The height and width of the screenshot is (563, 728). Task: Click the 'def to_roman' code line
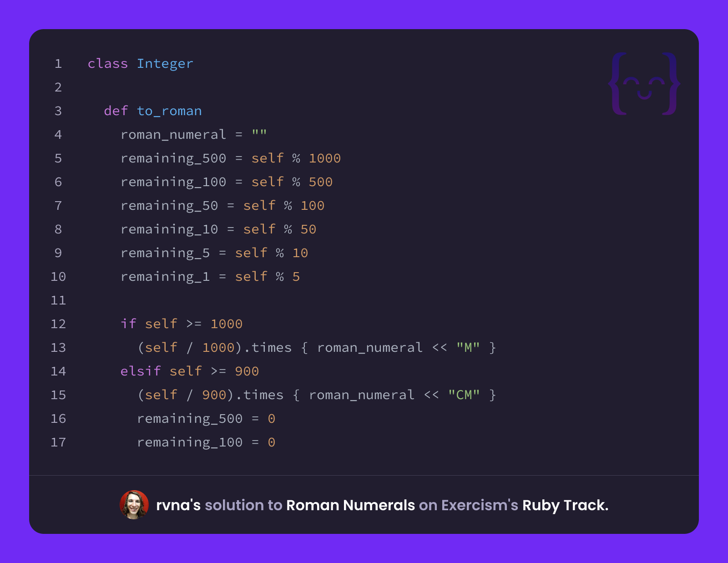[153, 111]
